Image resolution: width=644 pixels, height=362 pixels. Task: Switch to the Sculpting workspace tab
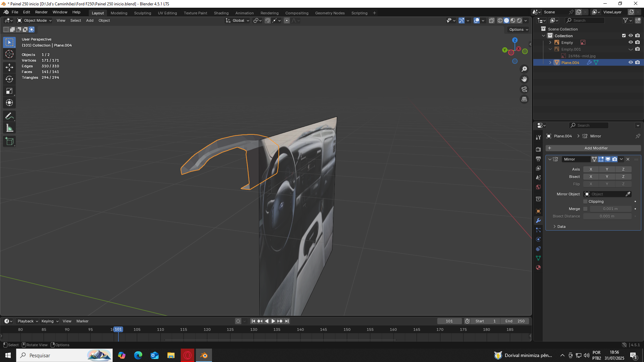[x=143, y=13]
